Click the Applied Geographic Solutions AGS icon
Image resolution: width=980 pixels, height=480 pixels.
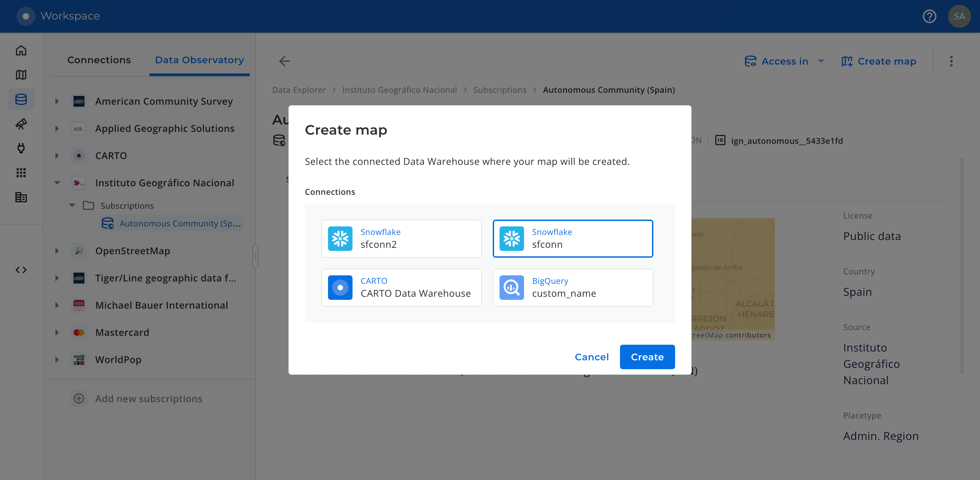click(79, 128)
